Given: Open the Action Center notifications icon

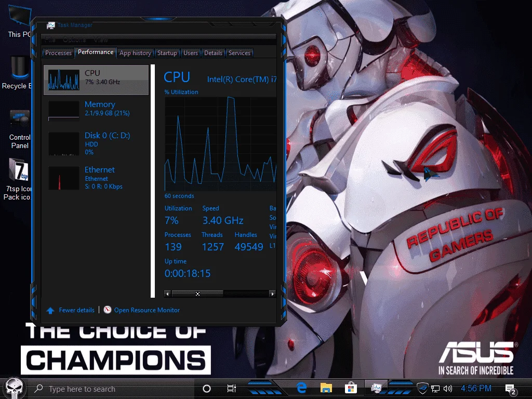Looking at the screenshot, I should tap(511, 389).
